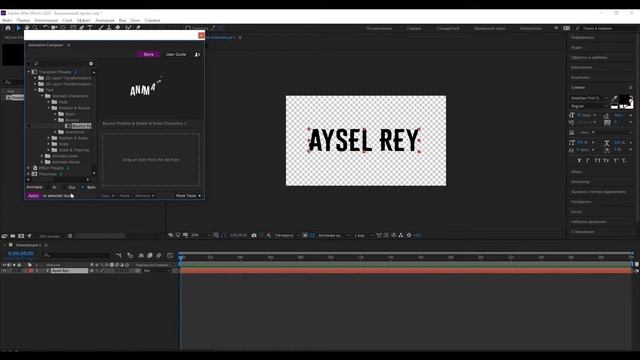
Task: Select the Zoom magnifier tool
Action: (36, 28)
